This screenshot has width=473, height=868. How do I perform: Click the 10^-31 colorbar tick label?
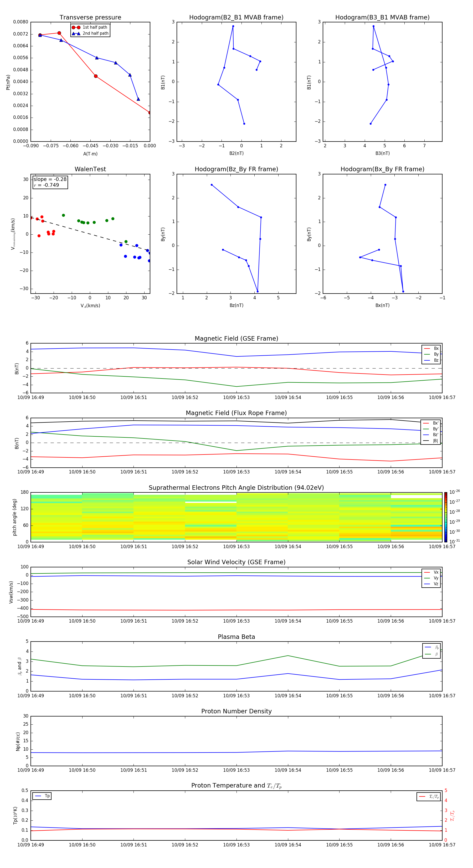455,542
